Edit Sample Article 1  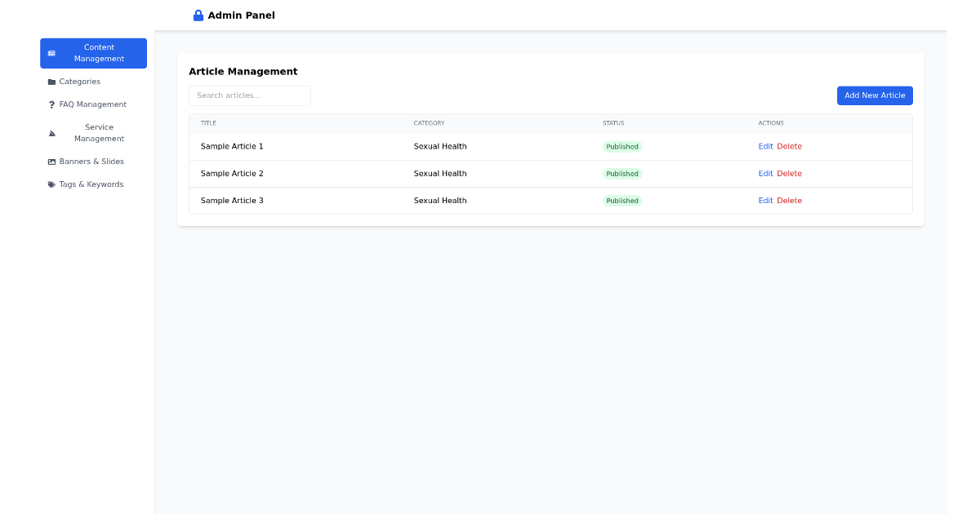(765, 146)
